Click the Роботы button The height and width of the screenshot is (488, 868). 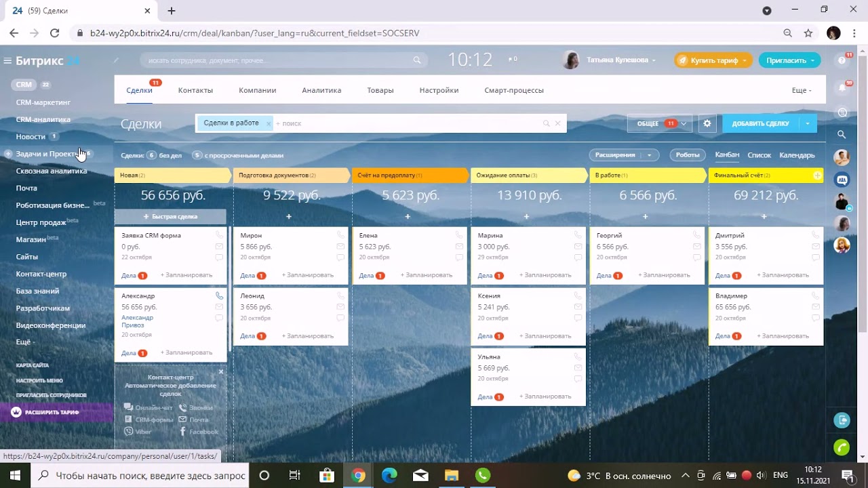click(687, 155)
